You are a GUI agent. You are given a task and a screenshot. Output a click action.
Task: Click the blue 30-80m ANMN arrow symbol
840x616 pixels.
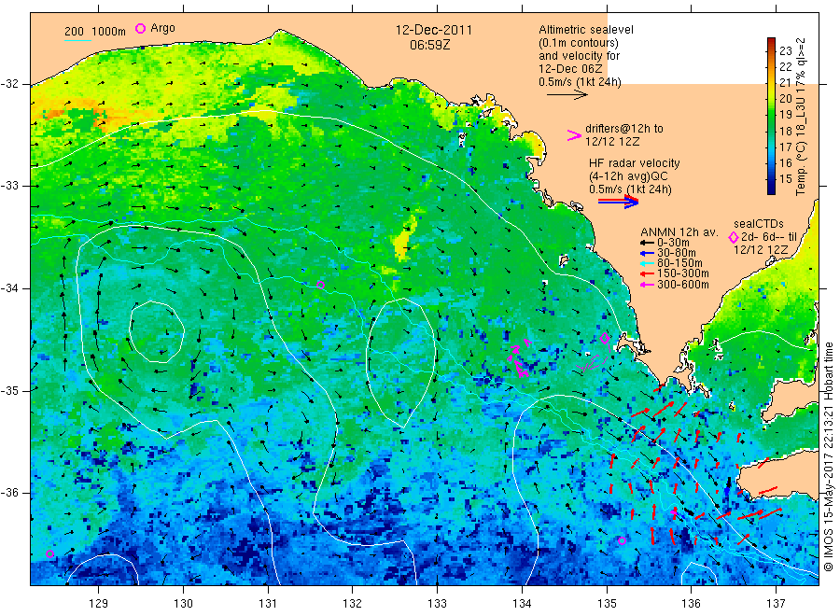(647, 253)
